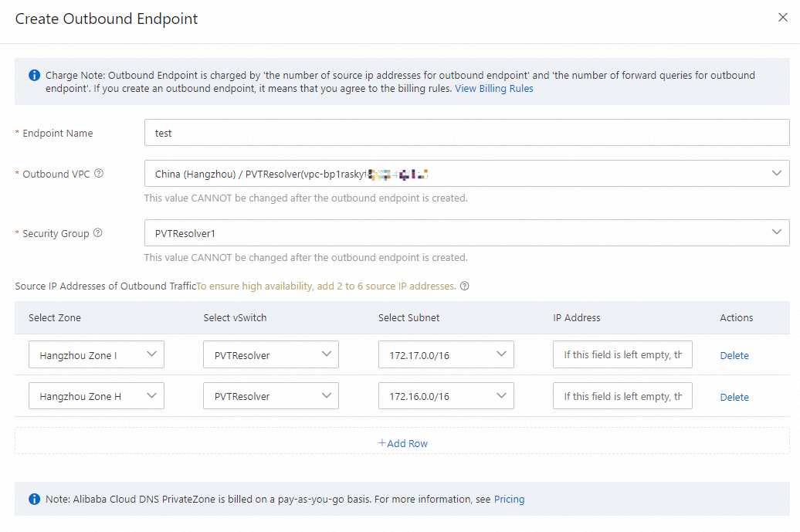The width and height of the screenshot is (800, 532).
Task: Click the IP Address field in the second row
Action: point(622,396)
